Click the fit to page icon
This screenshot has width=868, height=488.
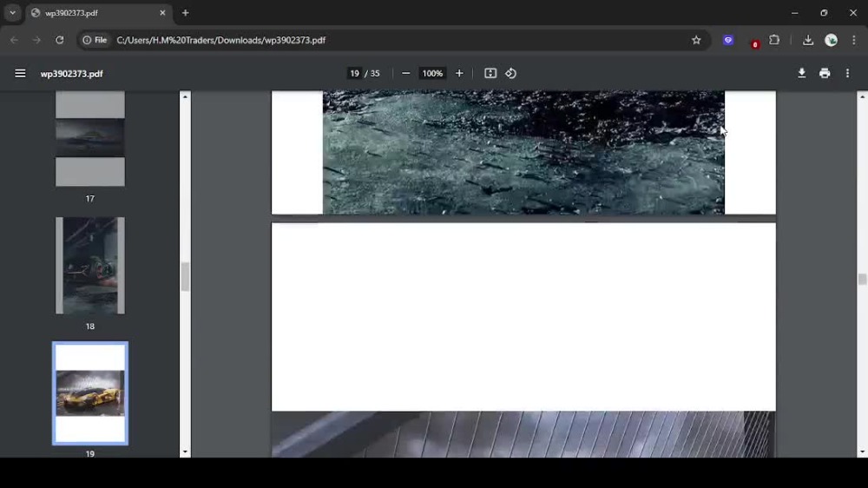pyautogui.click(x=490, y=73)
